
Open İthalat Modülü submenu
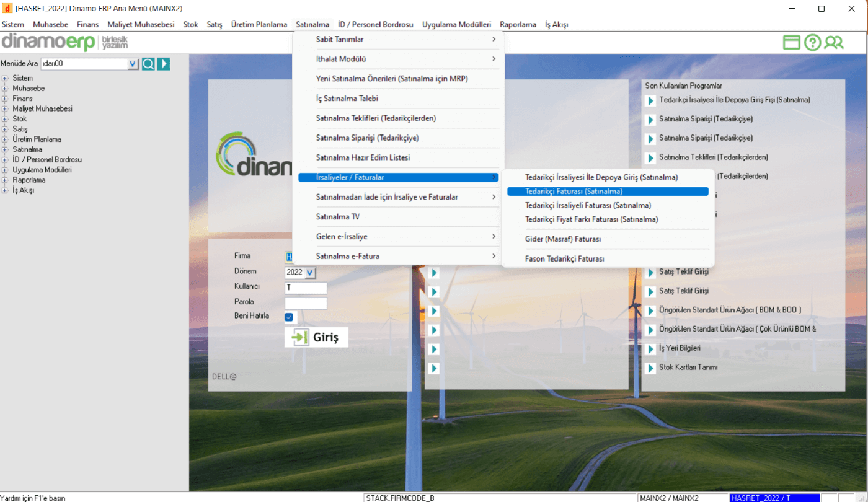point(399,59)
